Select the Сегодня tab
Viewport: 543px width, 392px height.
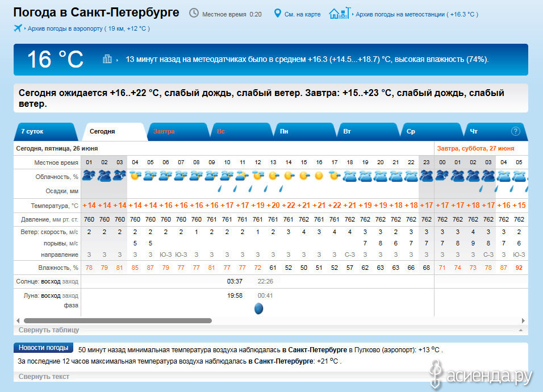[114, 132]
